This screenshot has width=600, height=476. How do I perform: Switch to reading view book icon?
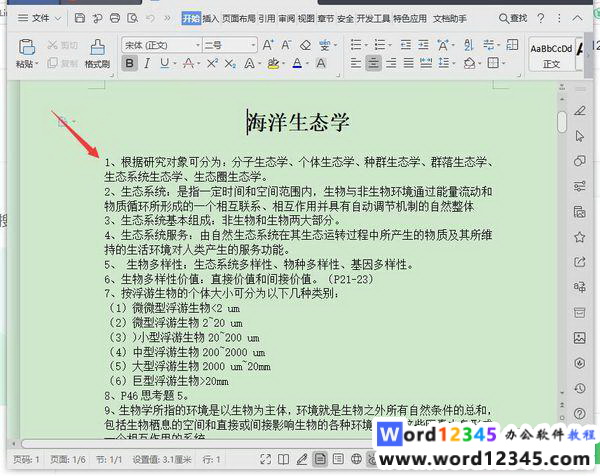pos(283,459)
